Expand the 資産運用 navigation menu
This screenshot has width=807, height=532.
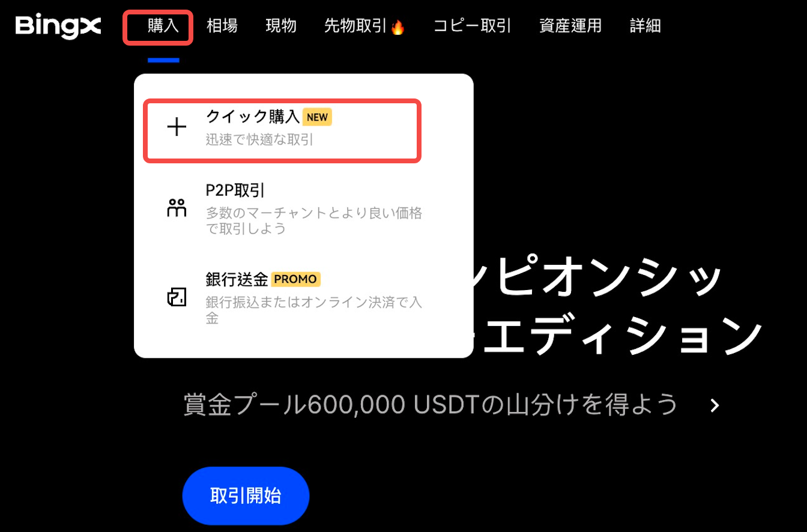click(570, 26)
